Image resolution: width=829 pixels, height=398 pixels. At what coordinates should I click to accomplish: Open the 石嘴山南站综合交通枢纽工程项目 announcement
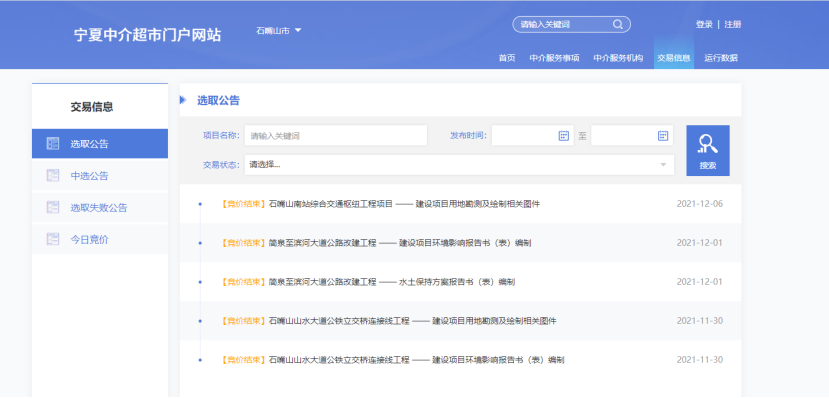pyautogui.click(x=404, y=204)
